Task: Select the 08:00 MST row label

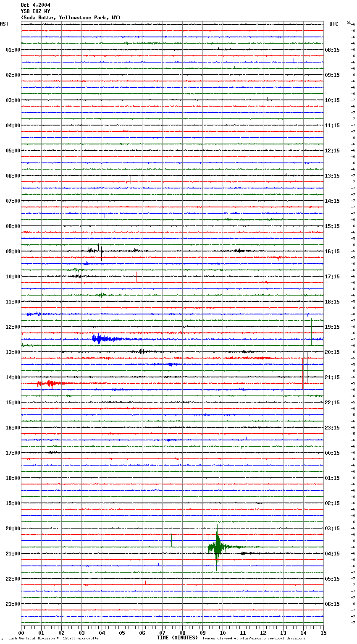Action: click(13, 226)
